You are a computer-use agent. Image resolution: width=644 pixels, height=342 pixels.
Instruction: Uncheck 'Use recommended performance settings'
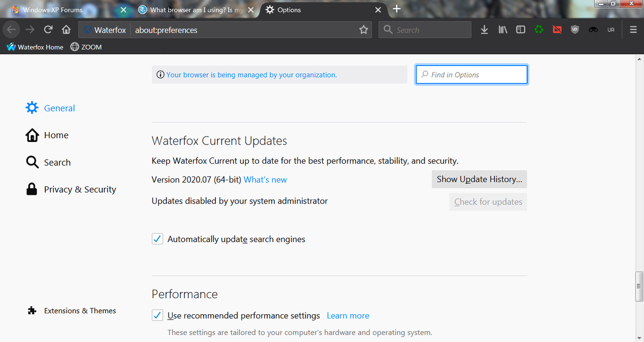click(157, 315)
